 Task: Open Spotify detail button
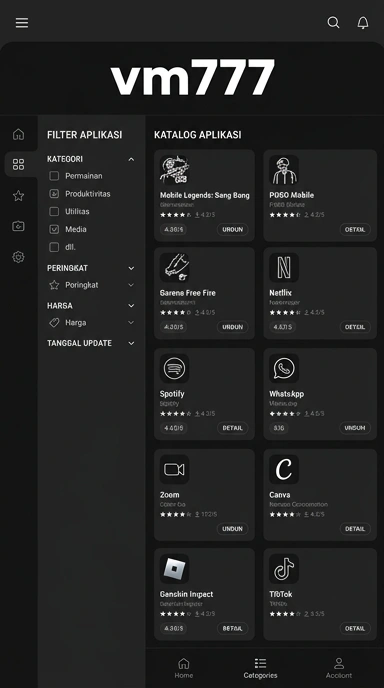coord(233,428)
